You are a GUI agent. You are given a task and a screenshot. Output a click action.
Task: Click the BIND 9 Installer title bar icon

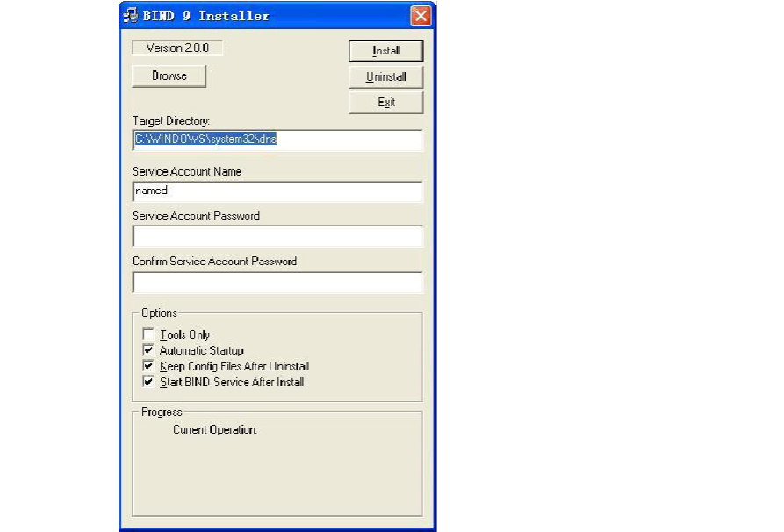click(131, 16)
